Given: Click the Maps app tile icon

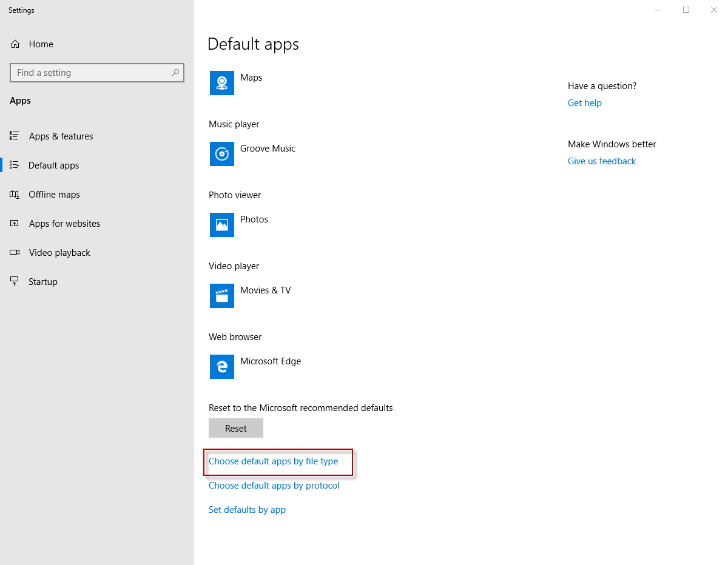Looking at the screenshot, I should (x=222, y=83).
